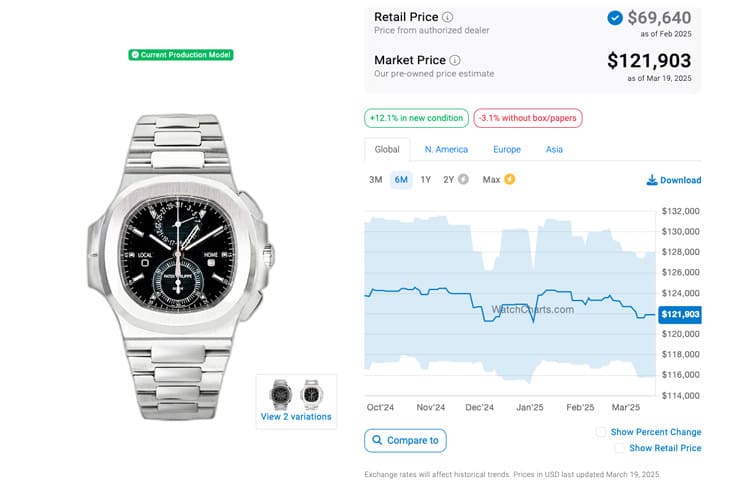Viewport: 730px width, 482px height.
Task: Switch to the Europe tab
Action: (507, 149)
